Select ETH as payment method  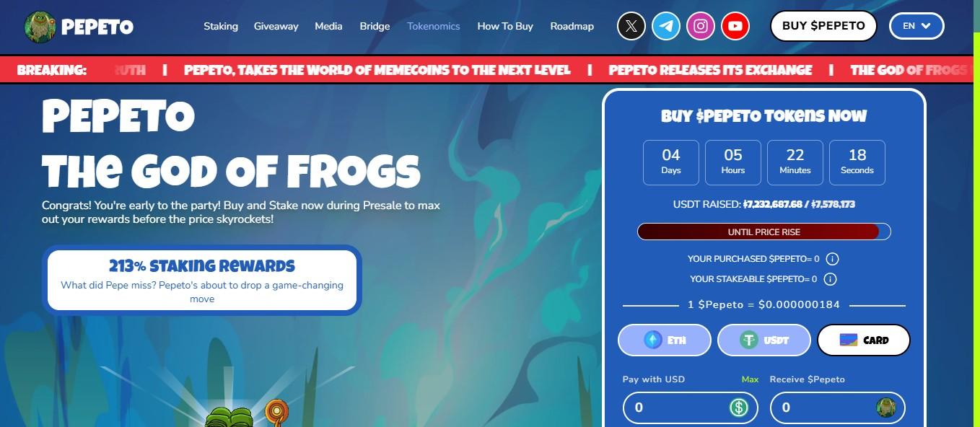pyautogui.click(x=665, y=340)
